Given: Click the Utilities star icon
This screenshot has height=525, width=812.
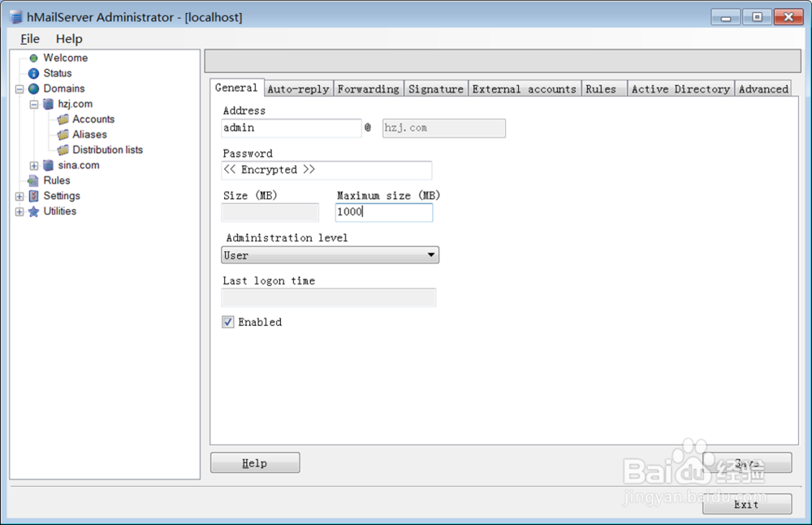Looking at the screenshot, I should (33, 211).
